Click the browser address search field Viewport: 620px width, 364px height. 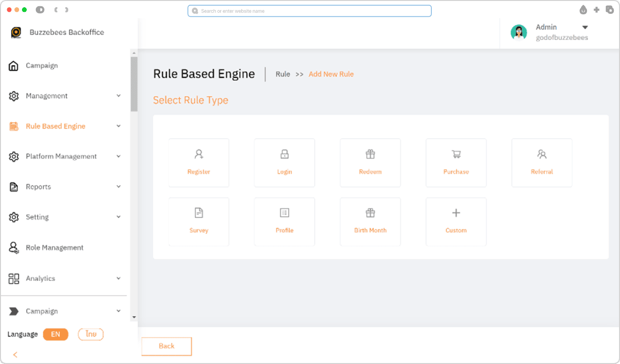(310, 11)
